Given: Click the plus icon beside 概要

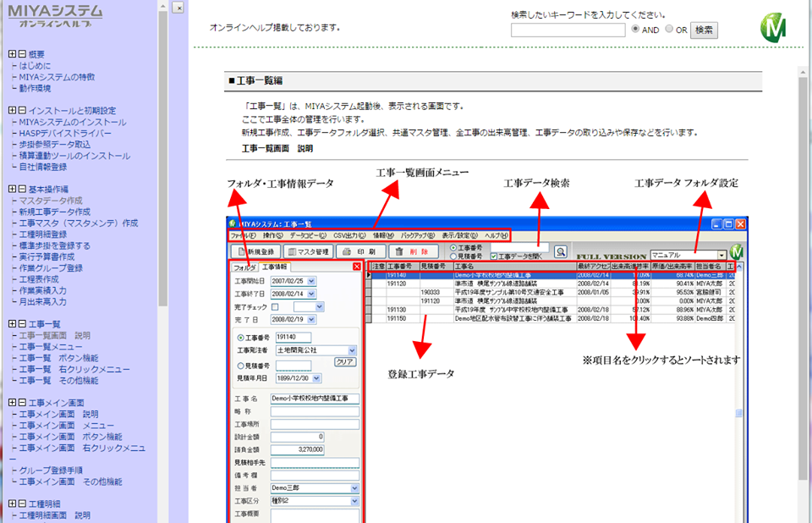Looking at the screenshot, I should [x=13, y=54].
